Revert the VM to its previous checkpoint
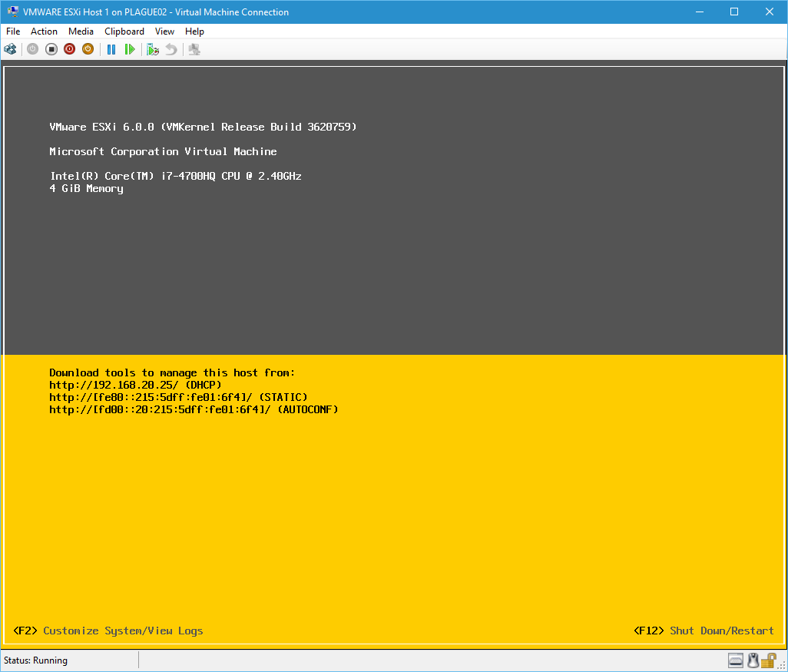Screen dimensions: 788x672 [x=171, y=49]
